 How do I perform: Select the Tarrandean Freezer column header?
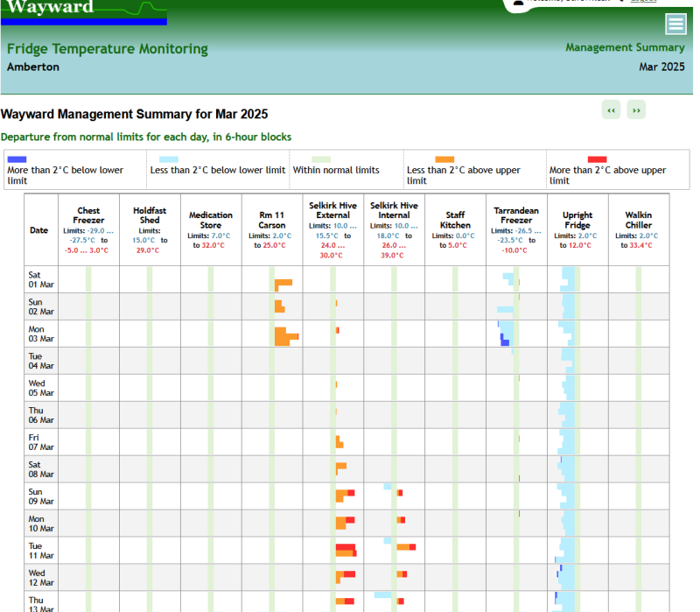pyautogui.click(x=516, y=215)
